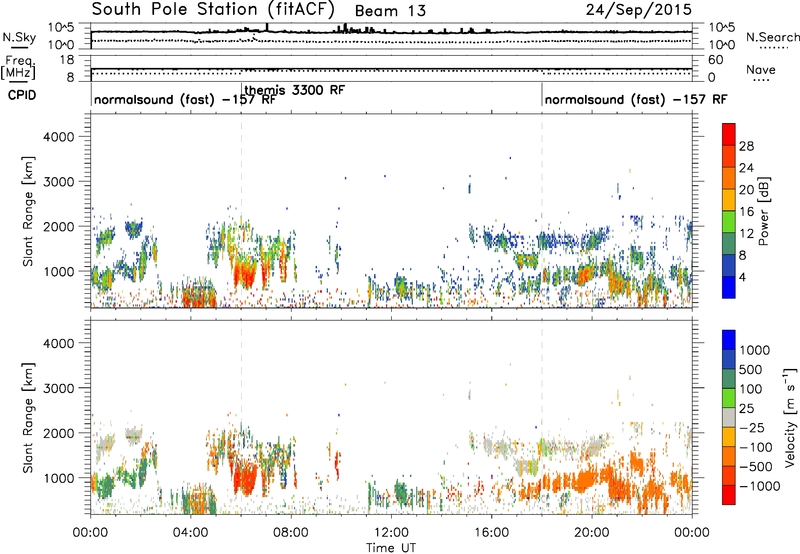Pick the red swatch below -1000 velocity
Viewport: 800px width, 554px height.
pyautogui.click(x=729, y=495)
